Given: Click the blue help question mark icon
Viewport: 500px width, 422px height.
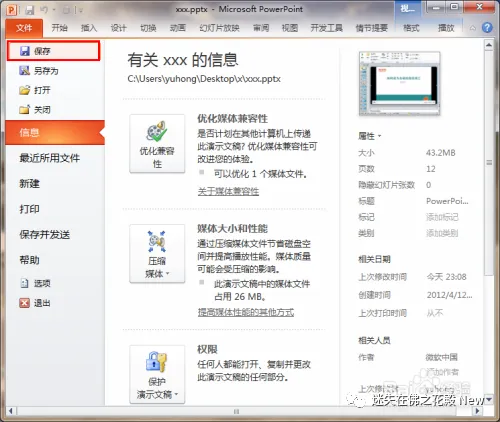Looking at the screenshot, I should coord(487,28).
